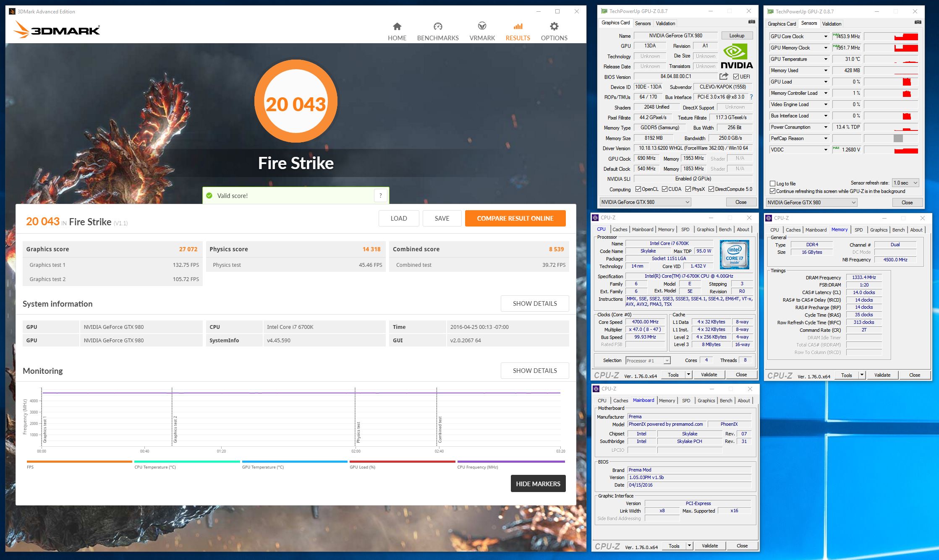The width and height of the screenshot is (939, 560).
Task: Toggle the UEFI checkbox in GPU-Z
Action: [x=736, y=77]
